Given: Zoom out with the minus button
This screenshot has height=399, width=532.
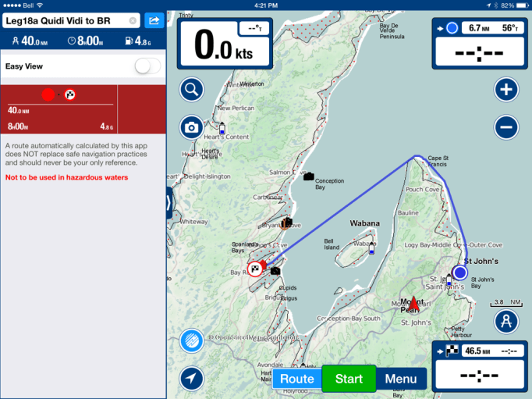Looking at the screenshot, I should (506, 127).
